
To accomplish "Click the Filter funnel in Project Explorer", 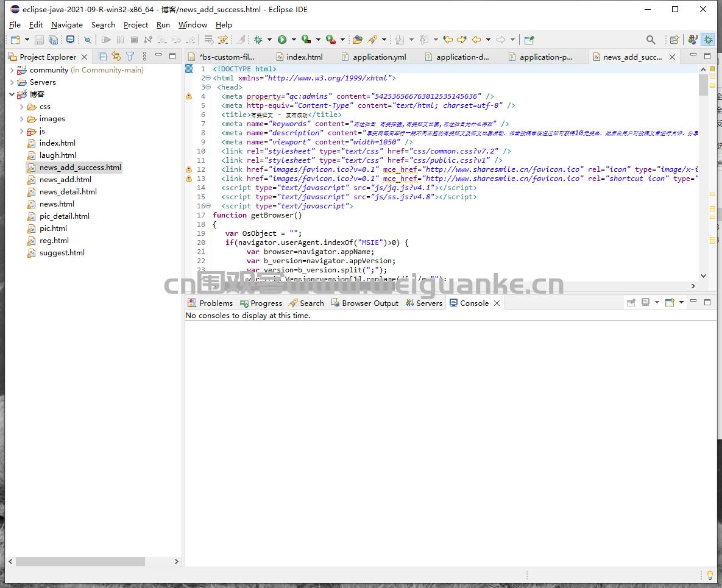I will coord(130,57).
